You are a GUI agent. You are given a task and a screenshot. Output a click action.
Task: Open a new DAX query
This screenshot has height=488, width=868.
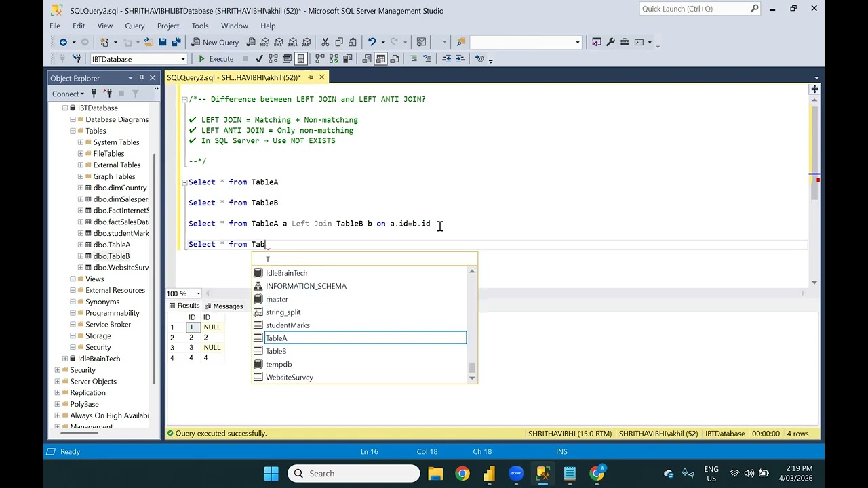pyautogui.click(x=307, y=42)
